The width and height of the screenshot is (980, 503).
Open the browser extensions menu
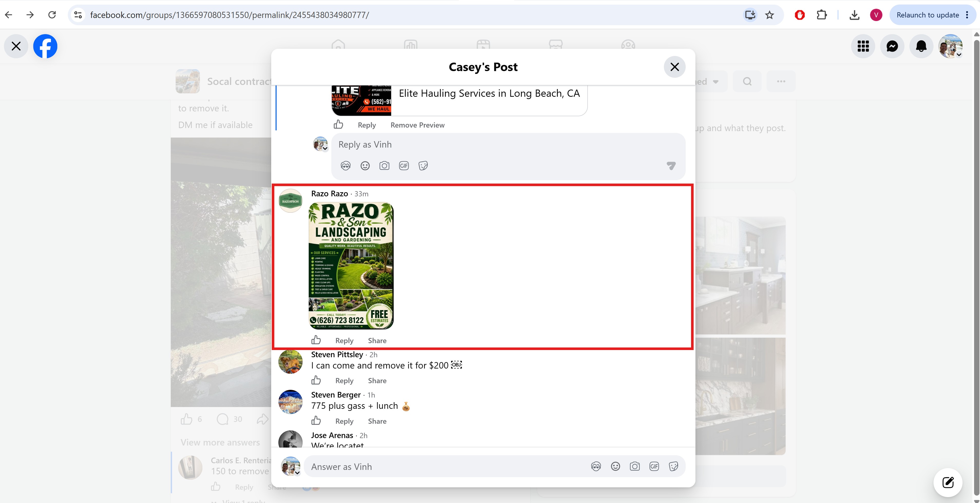822,15
